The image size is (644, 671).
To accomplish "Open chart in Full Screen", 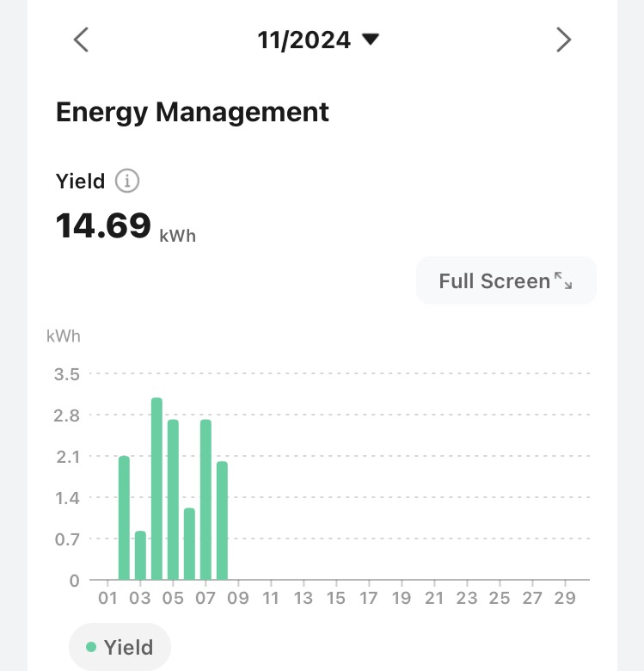I will (506, 280).
